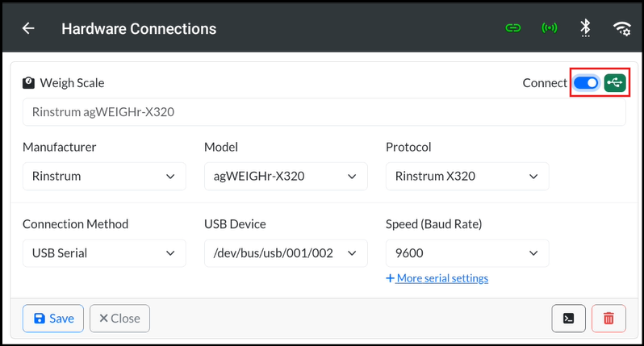The height and width of the screenshot is (346, 644).
Task: Click the green broadcast signal icon
Action: (549, 28)
